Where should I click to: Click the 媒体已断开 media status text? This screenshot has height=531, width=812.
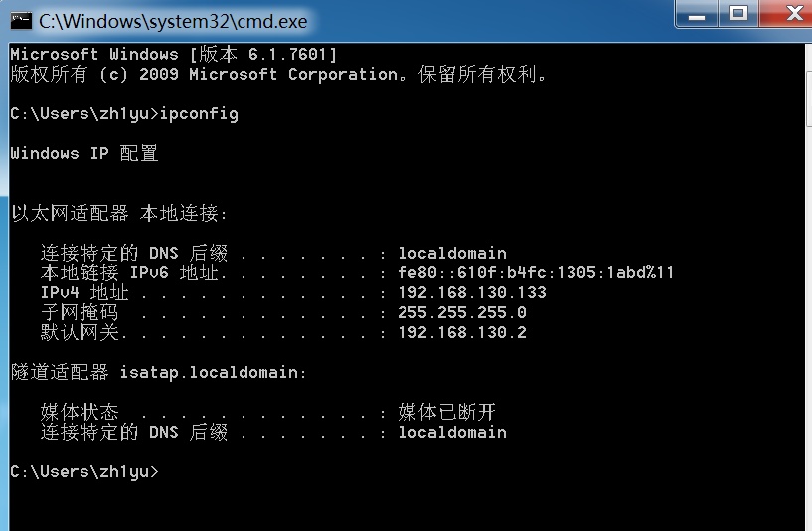[x=446, y=413]
